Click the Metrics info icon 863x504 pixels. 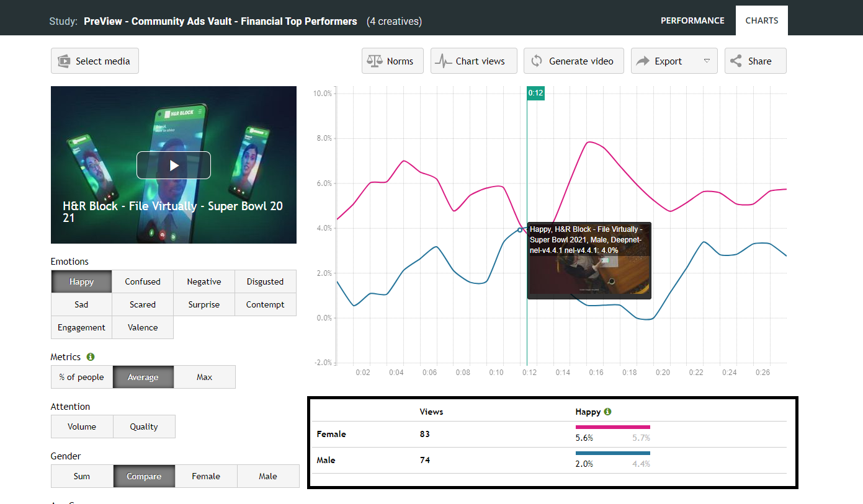point(91,357)
